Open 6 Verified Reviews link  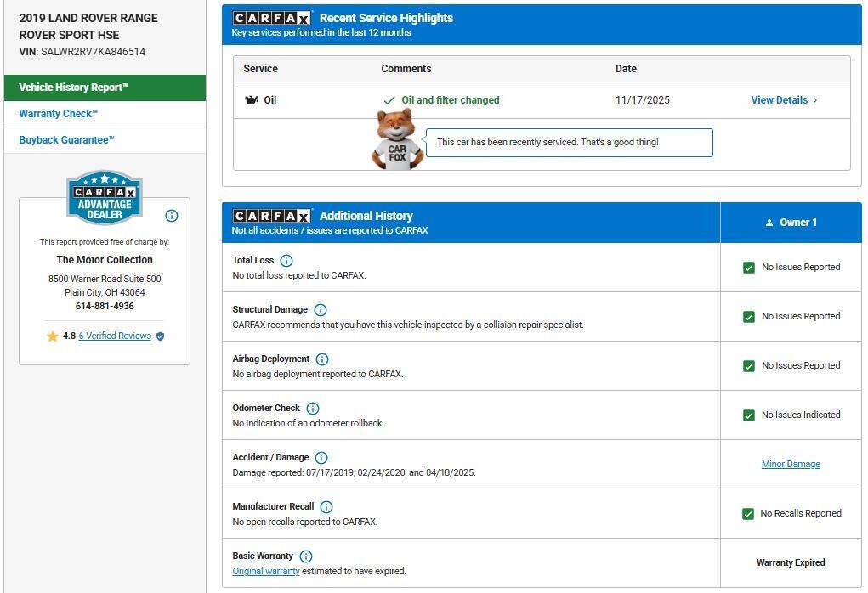tap(115, 336)
